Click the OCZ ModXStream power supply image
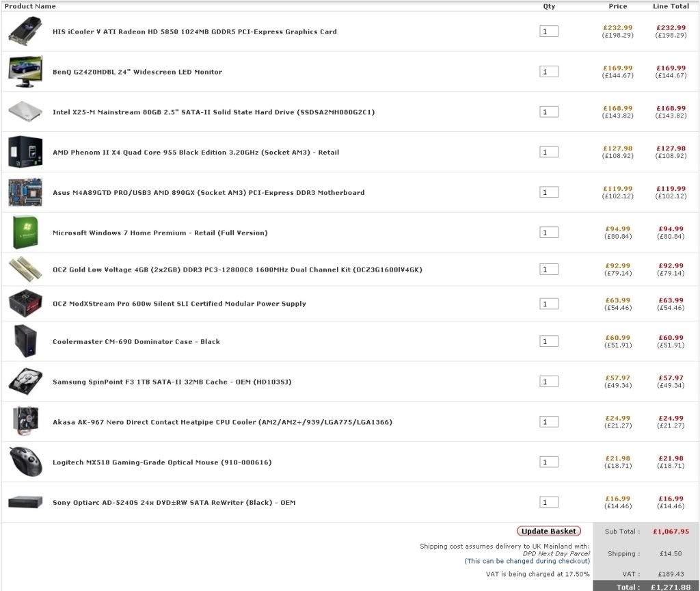 coord(25,303)
